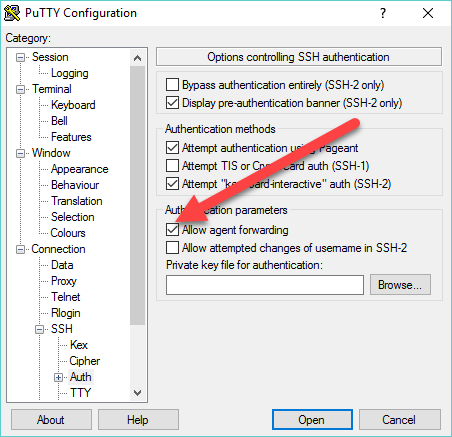Enable Attempt TIS or CryptoCard auth
The height and width of the screenshot is (437, 452).
[172, 165]
